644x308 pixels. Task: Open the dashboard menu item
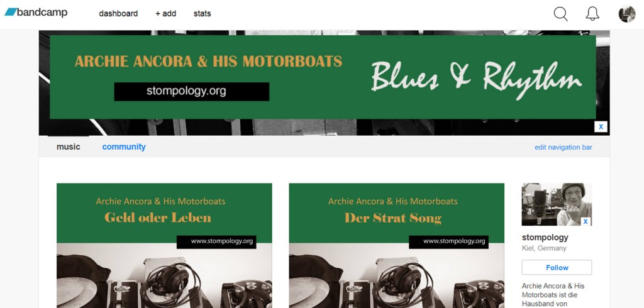118,14
